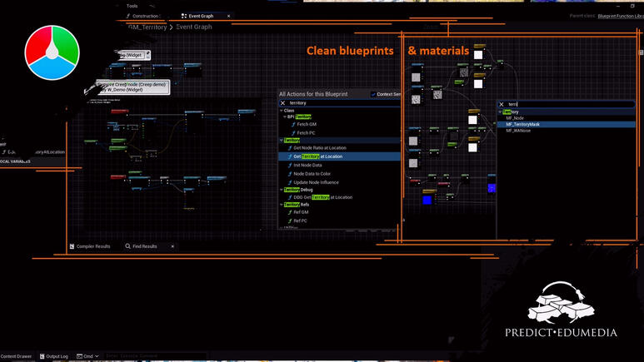Click function icon beside Fetch GM
The height and width of the screenshot is (362, 644).
click(x=293, y=124)
